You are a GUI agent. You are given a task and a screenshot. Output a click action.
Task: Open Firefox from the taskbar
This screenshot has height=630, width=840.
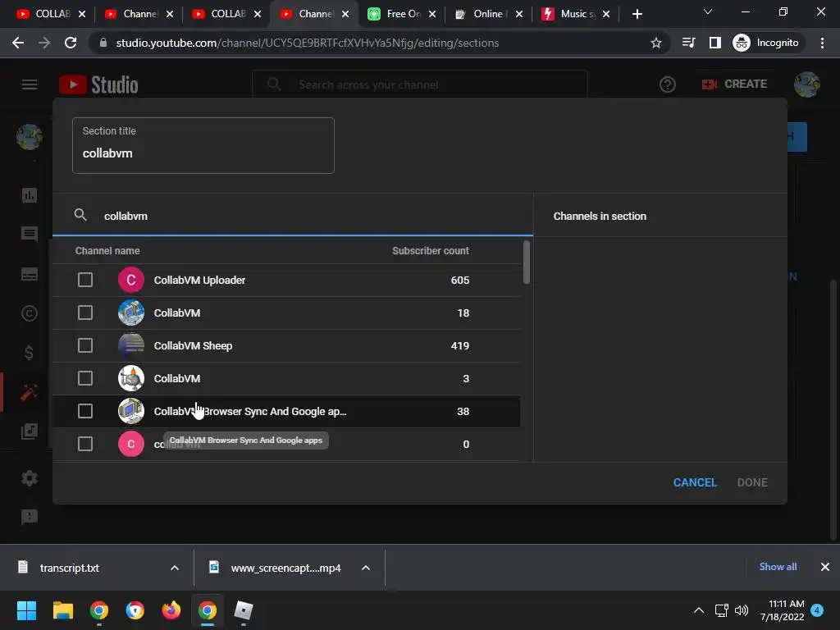pyautogui.click(x=171, y=610)
